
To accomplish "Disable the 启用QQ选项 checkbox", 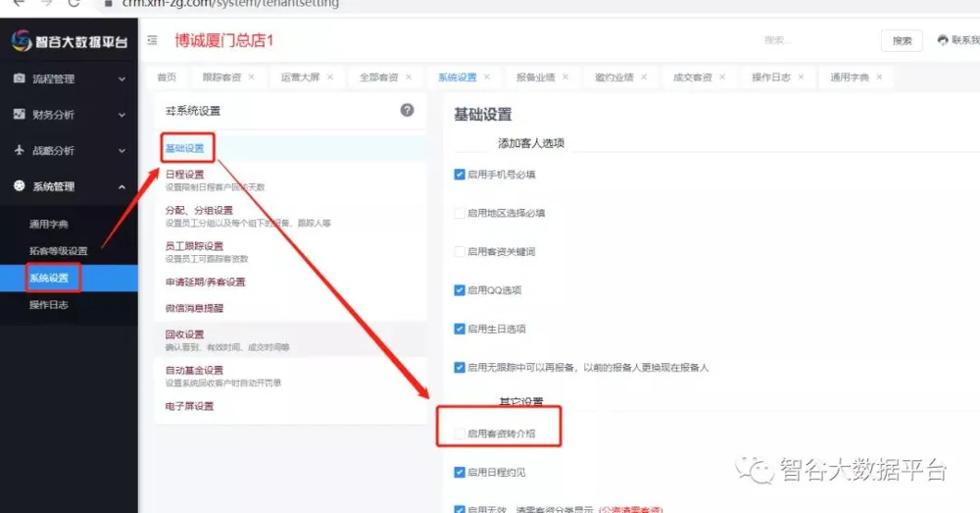I will pos(460,290).
